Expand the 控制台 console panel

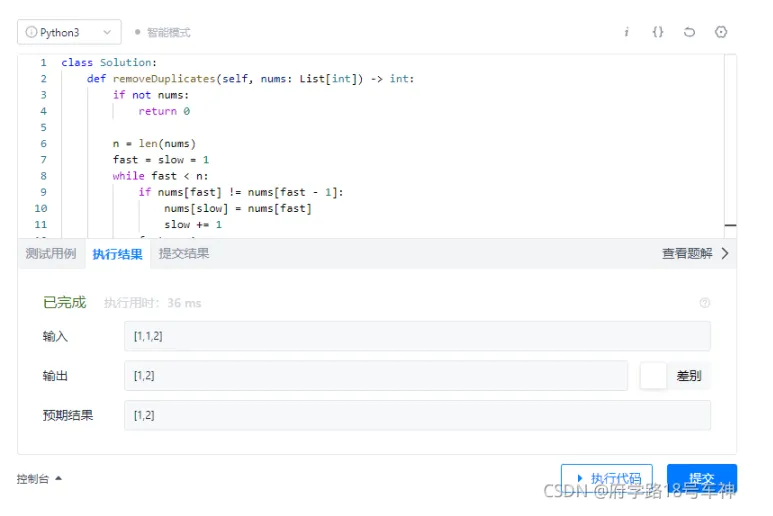(x=39, y=479)
